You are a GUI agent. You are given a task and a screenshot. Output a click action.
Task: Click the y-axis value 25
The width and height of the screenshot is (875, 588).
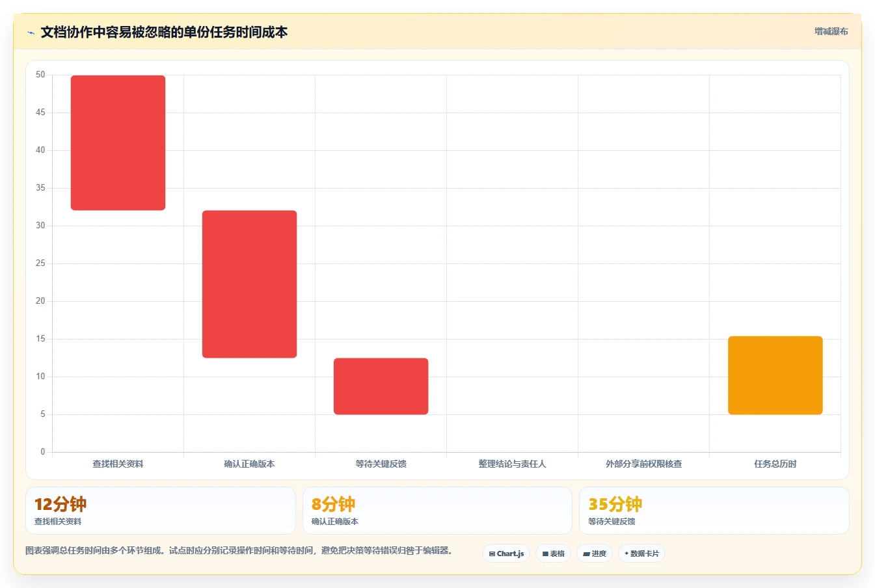40,263
